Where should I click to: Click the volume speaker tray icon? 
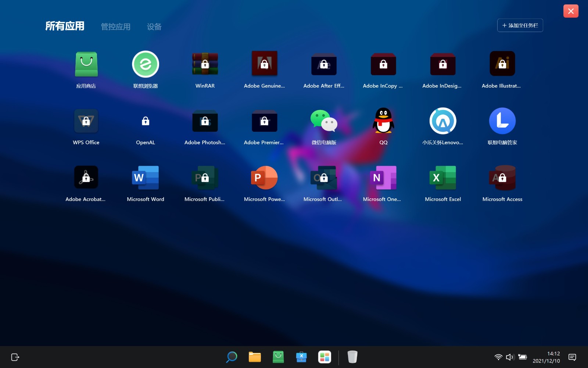click(510, 357)
